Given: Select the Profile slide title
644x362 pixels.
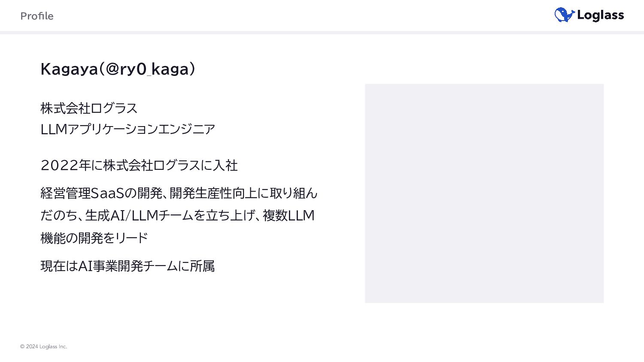Looking at the screenshot, I should [x=37, y=16].
